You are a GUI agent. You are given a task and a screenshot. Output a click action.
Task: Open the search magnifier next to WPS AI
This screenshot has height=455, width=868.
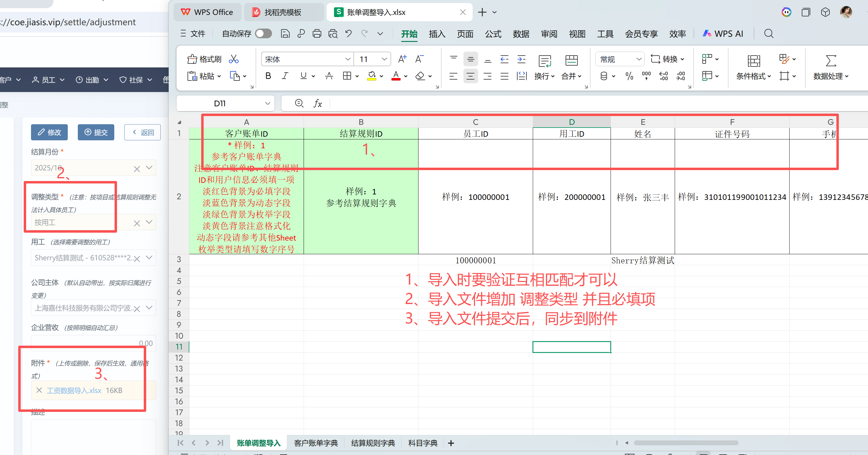pos(769,33)
